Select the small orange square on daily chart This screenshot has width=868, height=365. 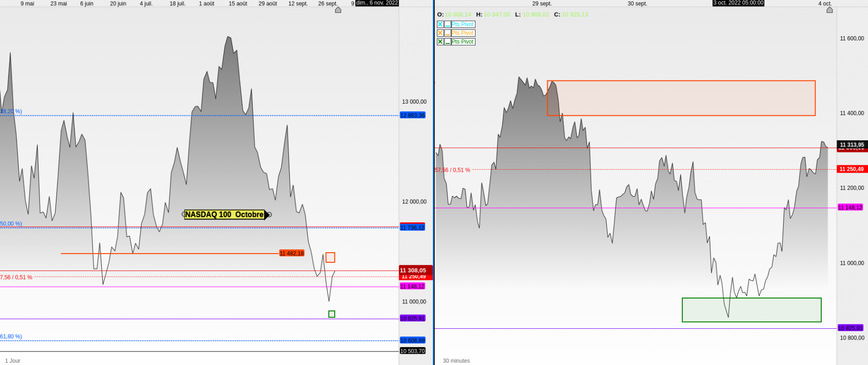[330, 257]
